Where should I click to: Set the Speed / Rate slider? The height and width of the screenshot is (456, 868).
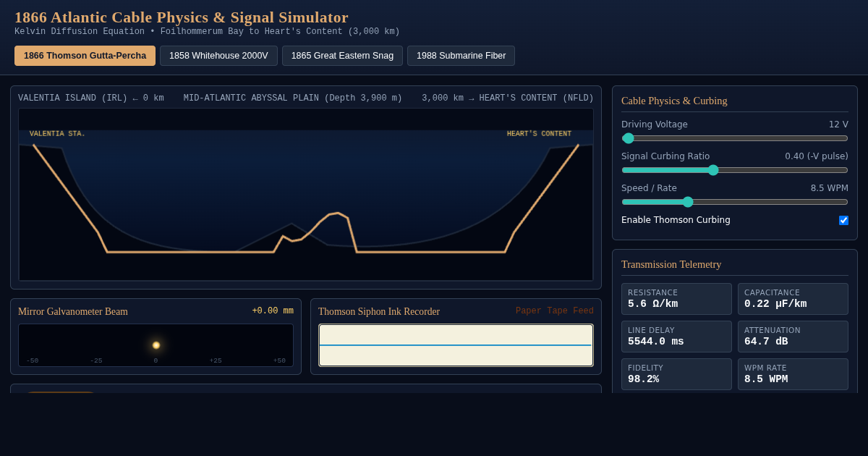(x=735, y=202)
